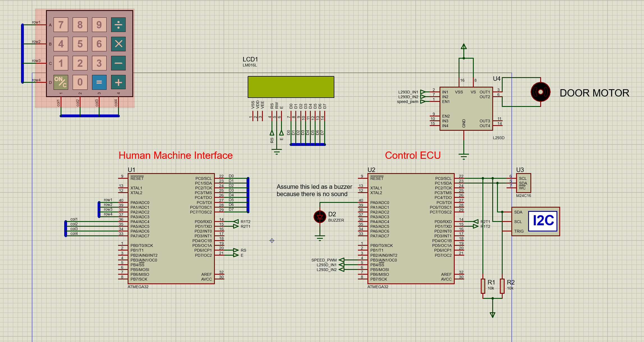This screenshot has height=342, width=644.
Task: Select the U1 ATMEGA32 chip body
Action: [x=171, y=229]
